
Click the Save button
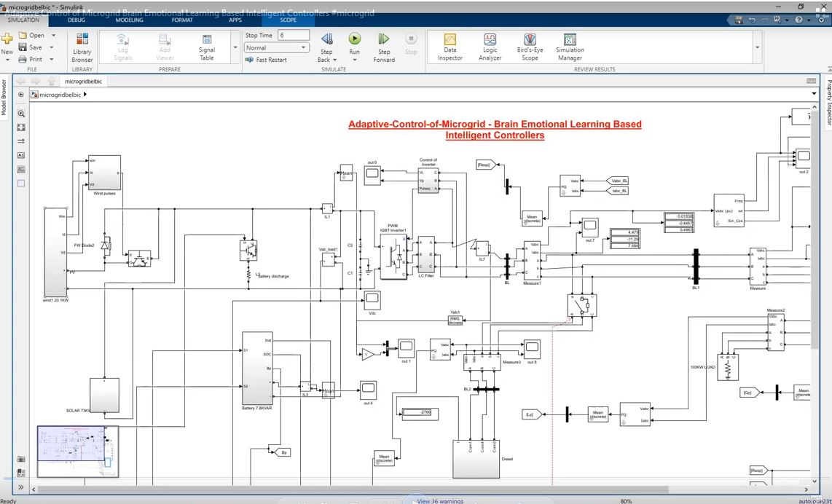coord(31,47)
